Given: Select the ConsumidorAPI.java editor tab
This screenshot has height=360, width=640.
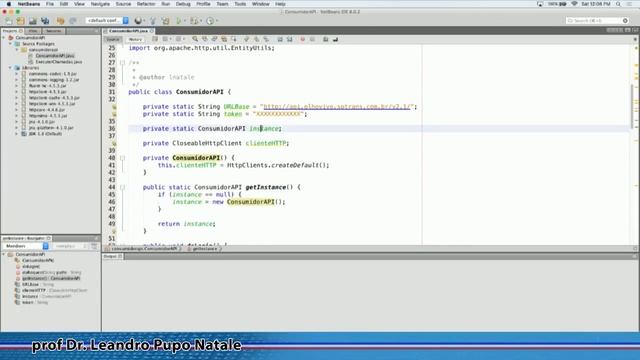Looking at the screenshot, I should click(128, 31).
